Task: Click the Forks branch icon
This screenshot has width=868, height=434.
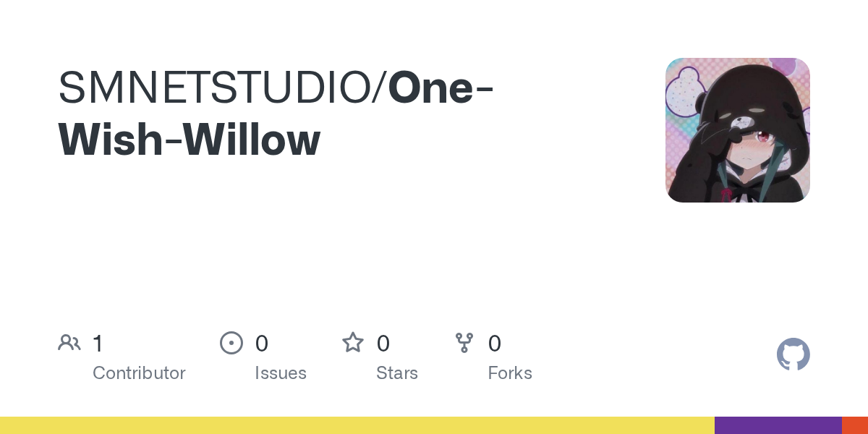Action: tap(464, 343)
